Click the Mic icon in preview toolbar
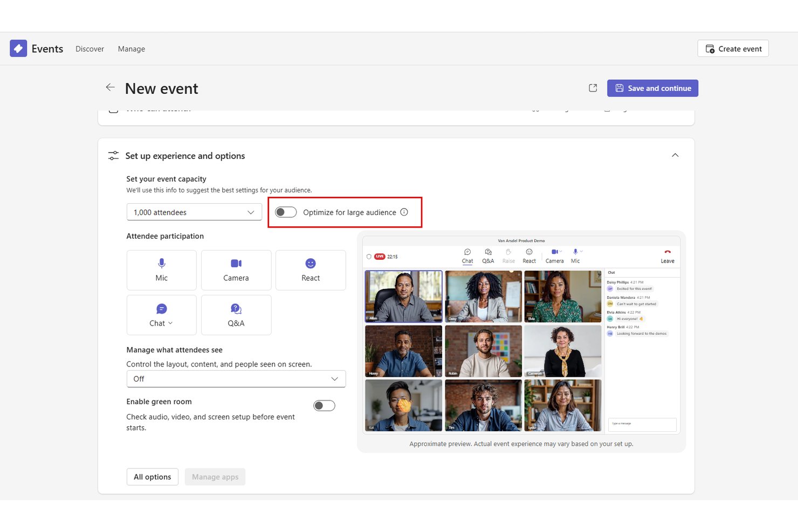 [575, 252]
